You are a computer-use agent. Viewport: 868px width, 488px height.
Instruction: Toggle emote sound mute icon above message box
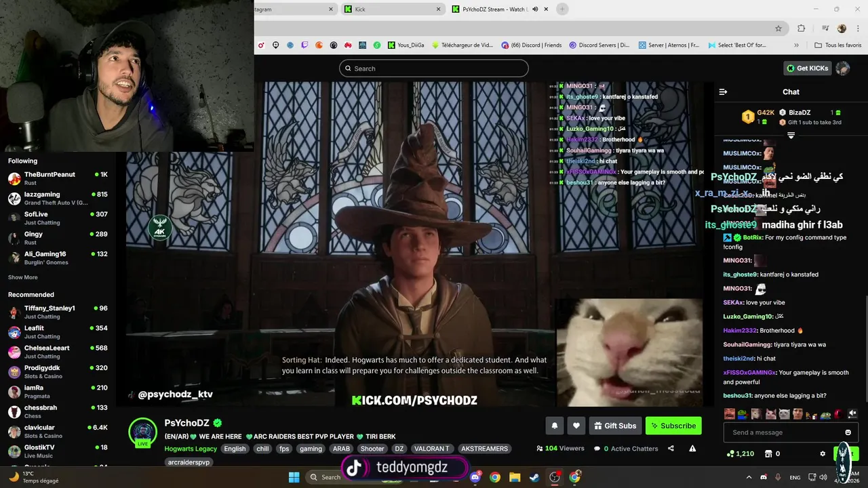852,413
